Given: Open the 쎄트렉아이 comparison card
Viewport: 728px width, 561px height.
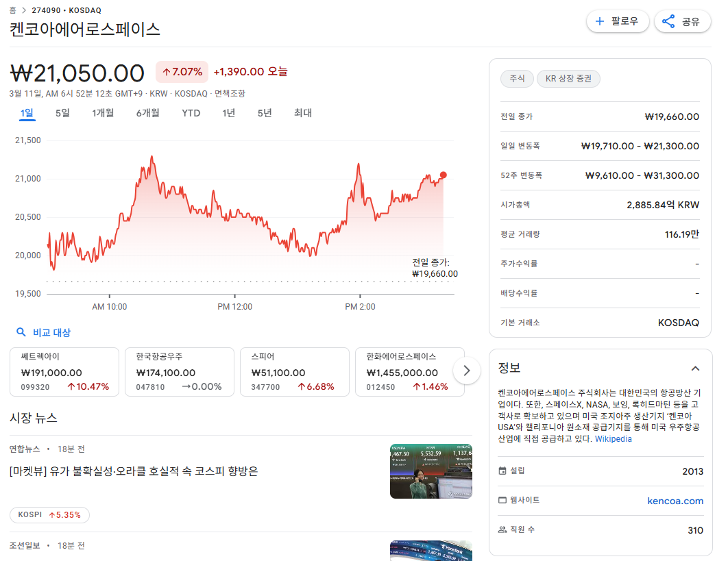Looking at the screenshot, I should point(64,372).
